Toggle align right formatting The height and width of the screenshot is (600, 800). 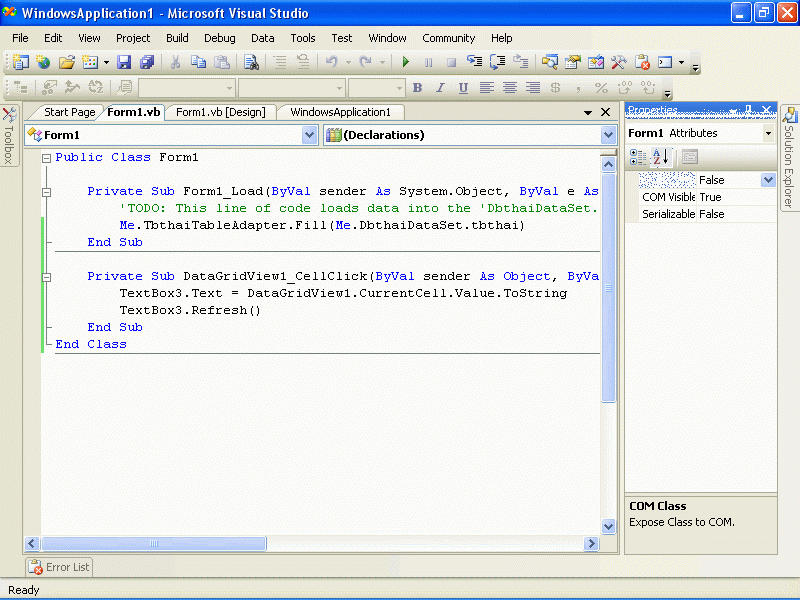(533, 88)
